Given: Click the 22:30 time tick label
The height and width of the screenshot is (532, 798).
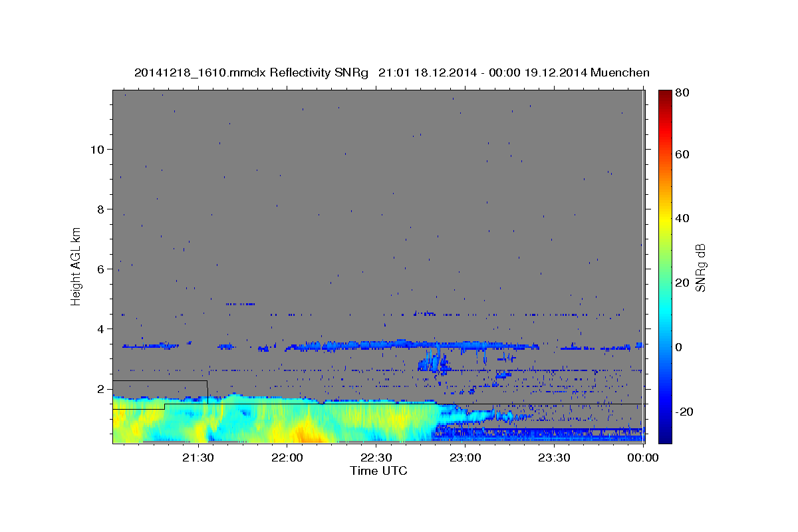Looking at the screenshot, I should point(376,458).
